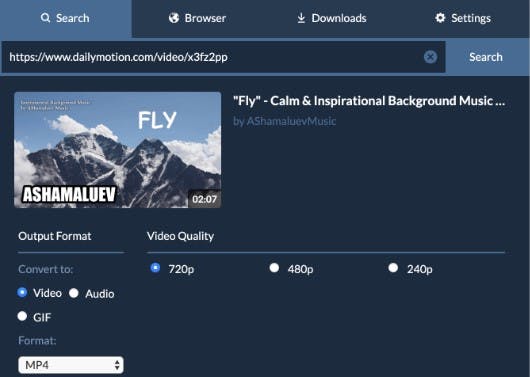Go to the Settings tab
The width and height of the screenshot is (530, 377).
pyautogui.click(x=463, y=18)
